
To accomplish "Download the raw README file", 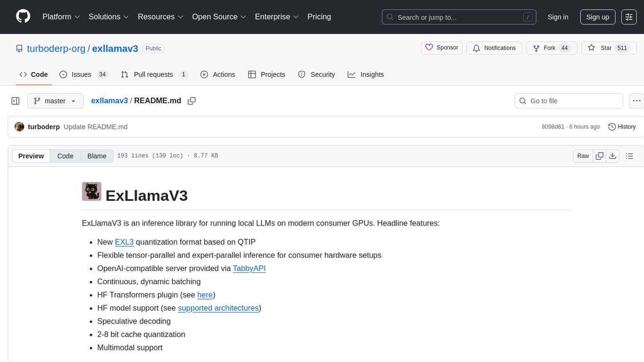I will 612,156.
